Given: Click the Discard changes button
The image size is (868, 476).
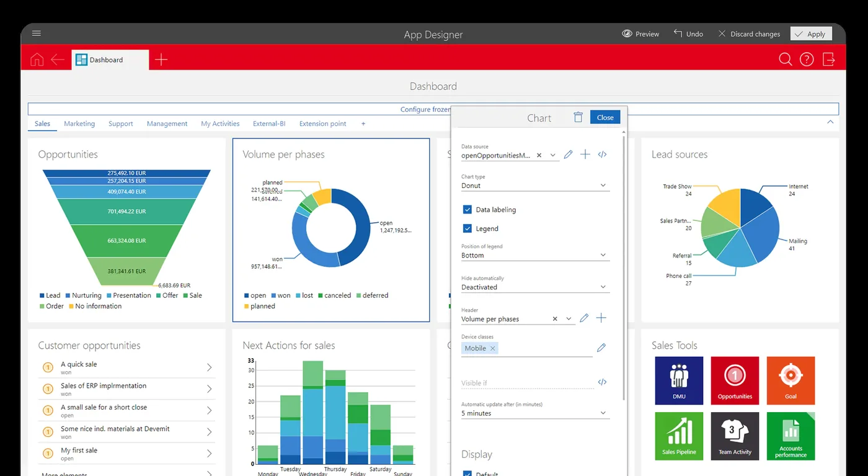Looking at the screenshot, I should [749, 34].
